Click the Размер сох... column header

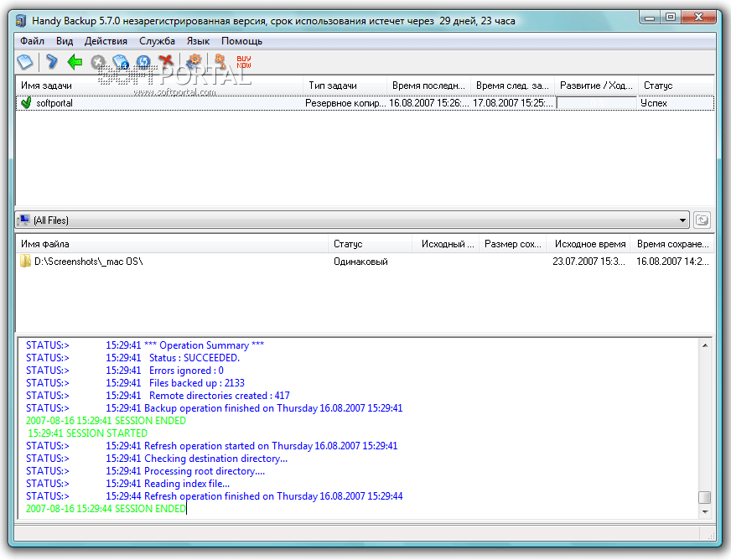(x=513, y=244)
